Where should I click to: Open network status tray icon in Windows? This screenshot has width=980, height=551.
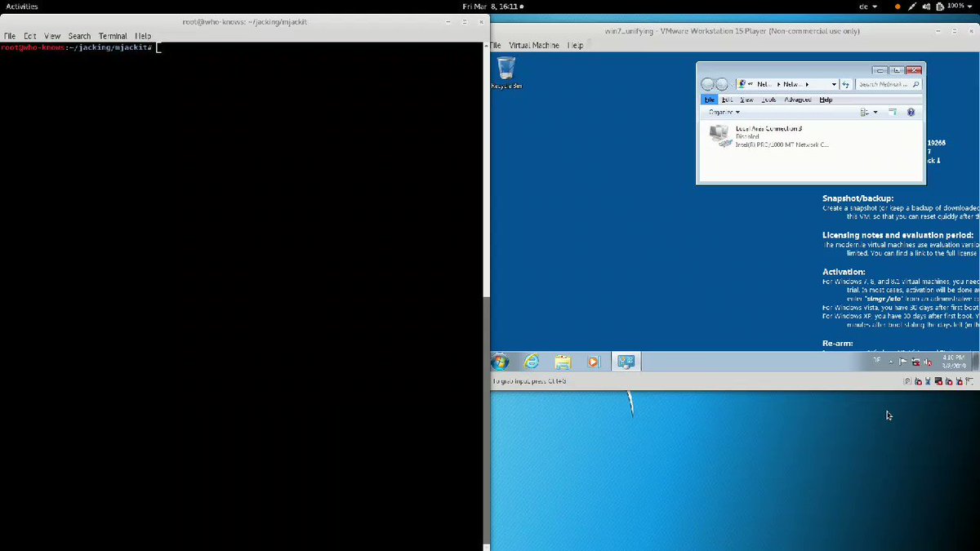point(915,362)
